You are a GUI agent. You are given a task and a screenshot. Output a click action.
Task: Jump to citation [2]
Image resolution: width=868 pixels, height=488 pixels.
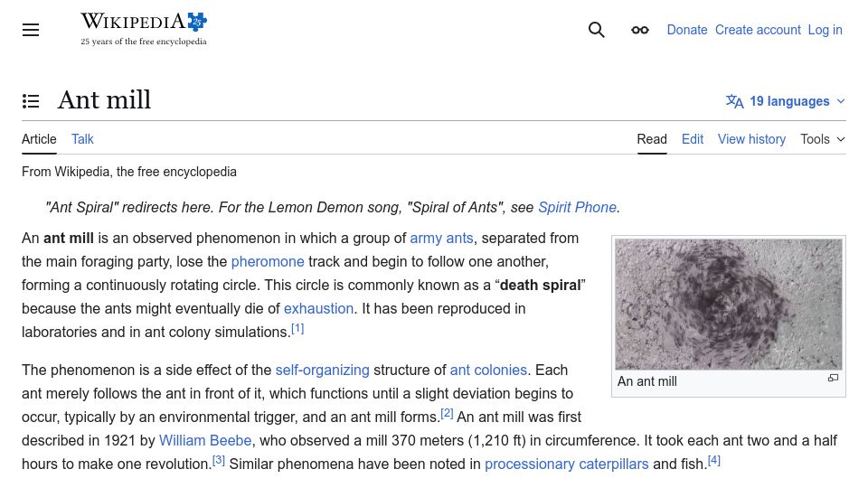(447, 413)
